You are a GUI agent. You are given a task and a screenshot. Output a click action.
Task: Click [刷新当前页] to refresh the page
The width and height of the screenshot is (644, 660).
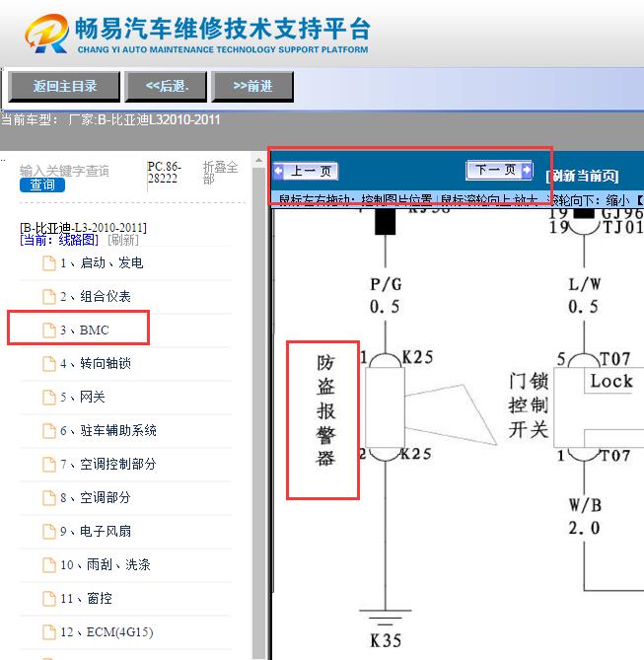tap(582, 176)
